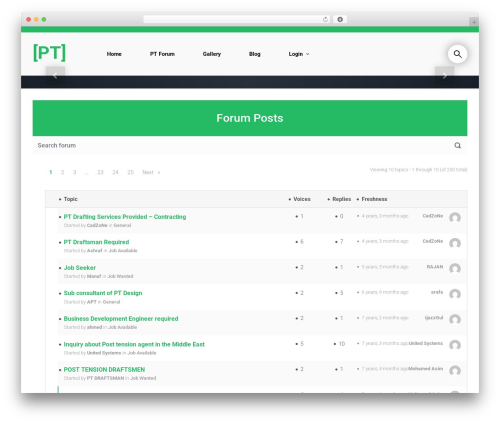Click '4 years, 3 months ago' in Drafting Services row
Image resolution: width=500 pixels, height=423 pixels.
385,216
